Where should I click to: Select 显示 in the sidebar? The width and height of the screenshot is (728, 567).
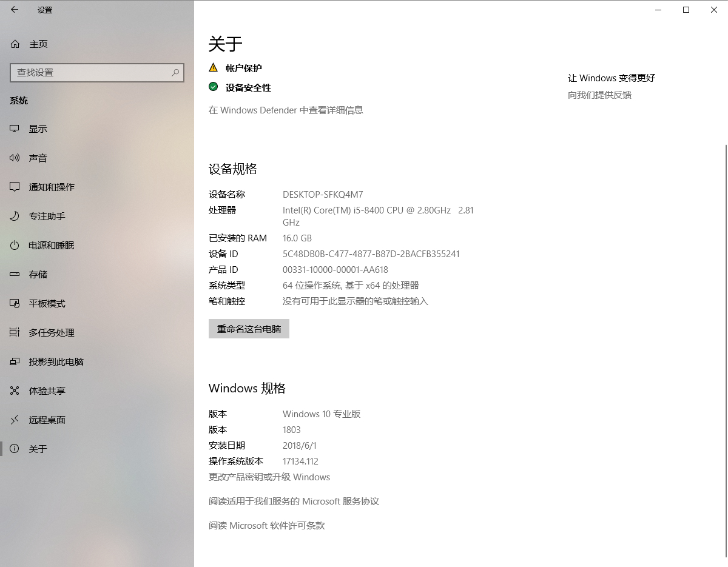pyautogui.click(x=97, y=129)
